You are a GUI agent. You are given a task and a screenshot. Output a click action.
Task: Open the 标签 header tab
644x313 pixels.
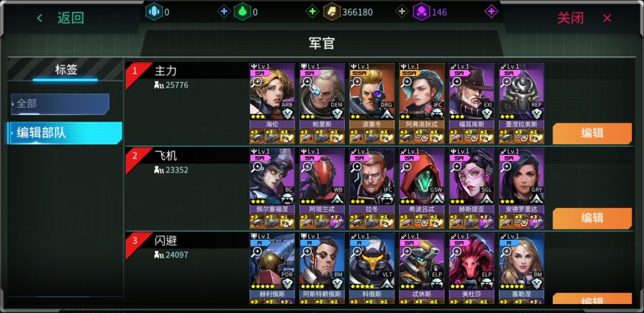point(66,69)
